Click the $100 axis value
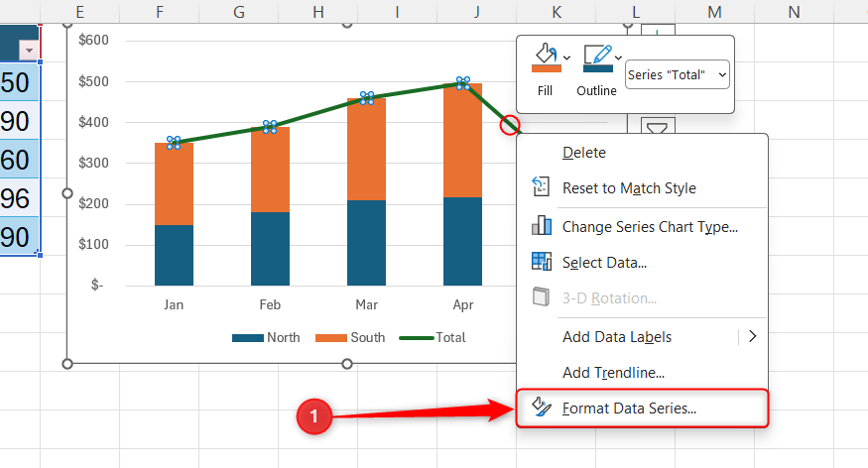The image size is (868, 468). [93, 244]
